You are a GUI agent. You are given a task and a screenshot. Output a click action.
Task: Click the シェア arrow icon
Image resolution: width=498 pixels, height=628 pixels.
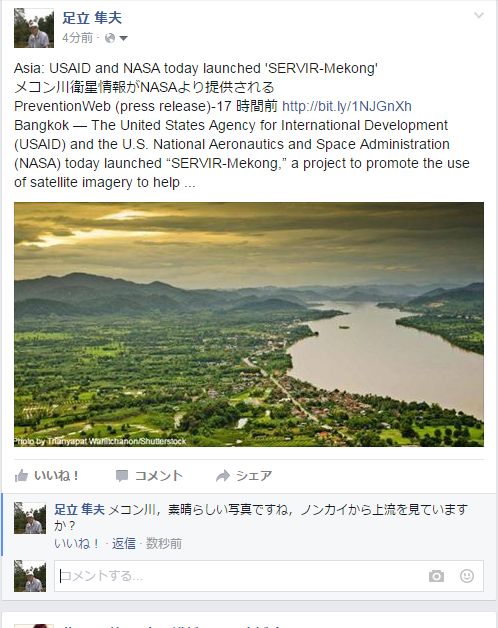[223, 475]
